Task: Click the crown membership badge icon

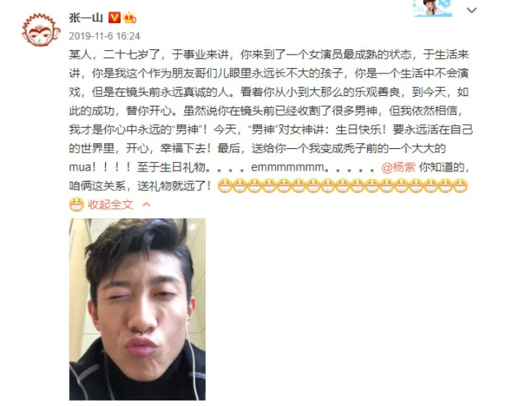Action: pyautogui.click(x=130, y=17)
